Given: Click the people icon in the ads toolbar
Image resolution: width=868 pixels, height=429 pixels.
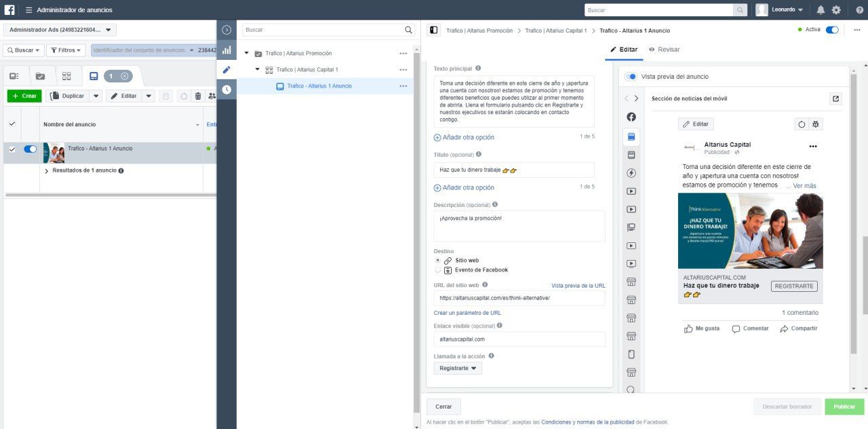Looking at the screenshot, I should (212, 96).
